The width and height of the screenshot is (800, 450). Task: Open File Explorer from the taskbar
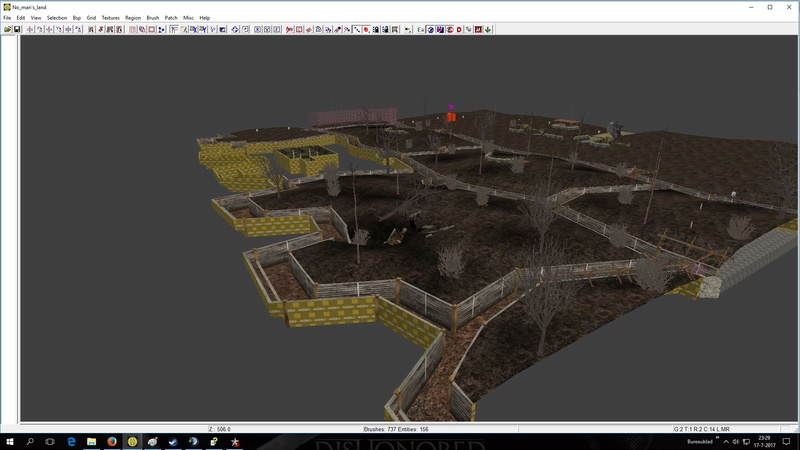(91, 442)
